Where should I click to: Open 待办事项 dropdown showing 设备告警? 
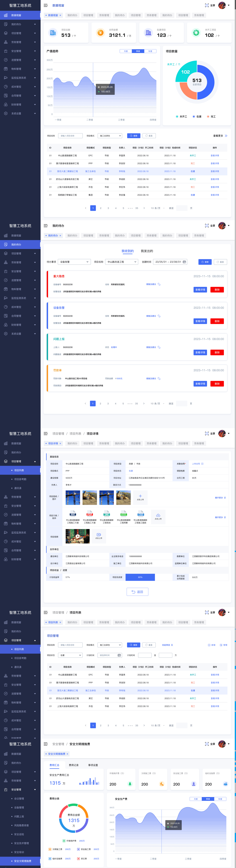pyautogui.click(x=74, y=262)
